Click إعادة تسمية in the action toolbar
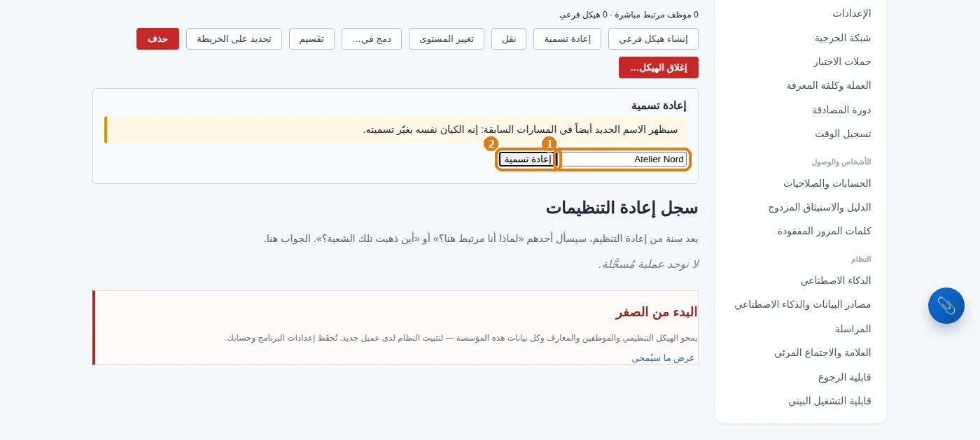The width and height of the screenshot is (980, 440). [567, 38]
